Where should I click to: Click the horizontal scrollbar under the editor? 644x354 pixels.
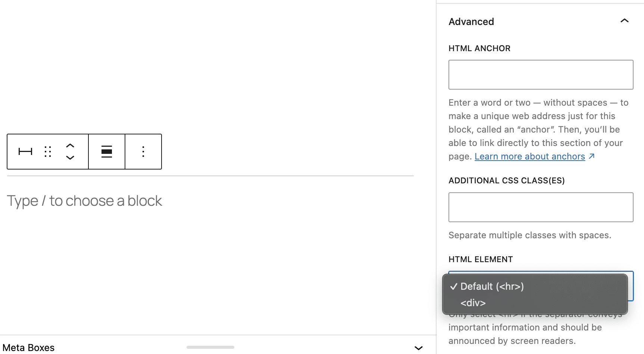210,347
